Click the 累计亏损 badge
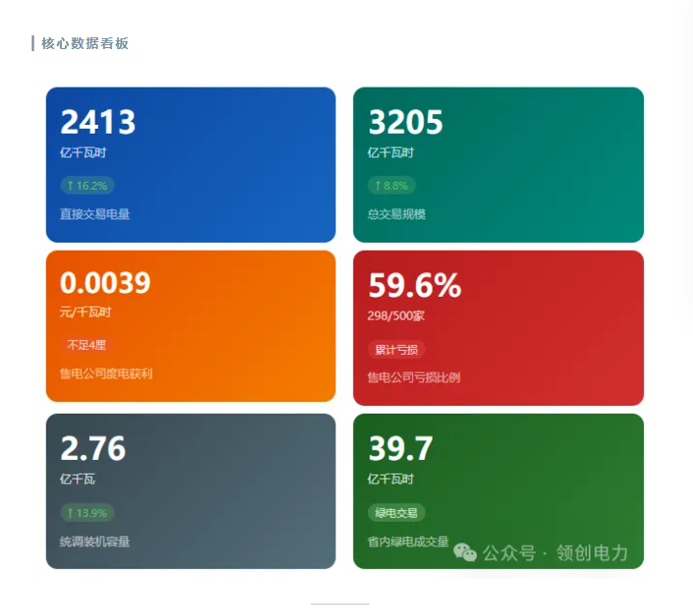 396,350
